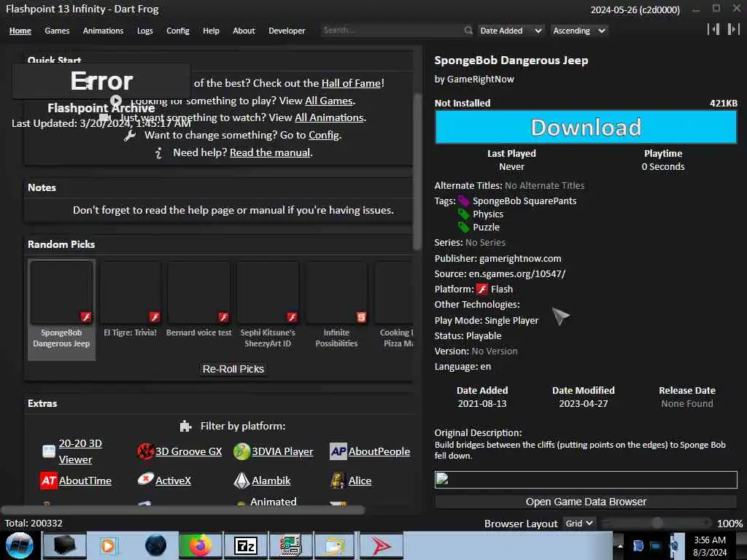Viewport: 747px width, 560px height.
Task: Click the home page vertical scrollbar
Action: (x=417, y=171)
